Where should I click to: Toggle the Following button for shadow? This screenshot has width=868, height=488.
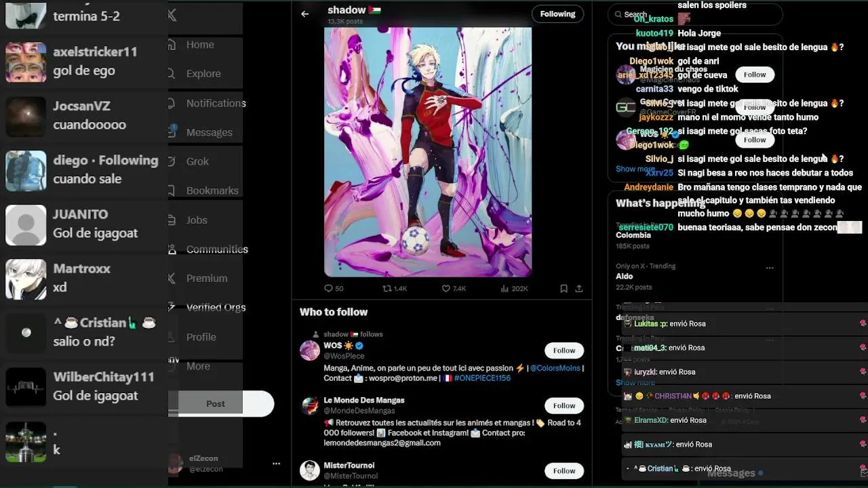tap(557, 14)
